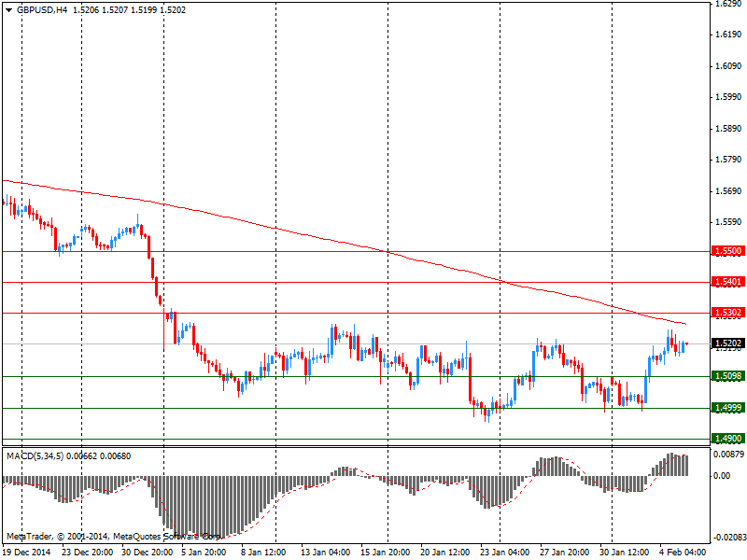Click the 15 Jan 20:00 time label
Image resolution: width=747 pixels, height=560 pixels.
(x=386, y=553)
